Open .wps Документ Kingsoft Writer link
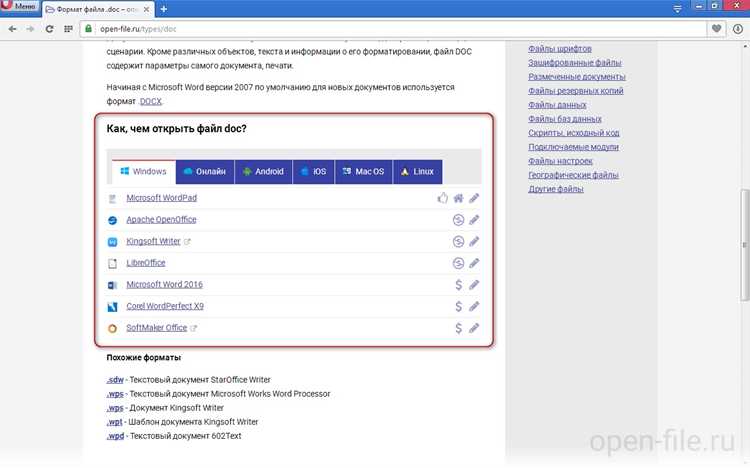This screenshot has height=468, width=750. pyautogui.click(x=115, y=408)
